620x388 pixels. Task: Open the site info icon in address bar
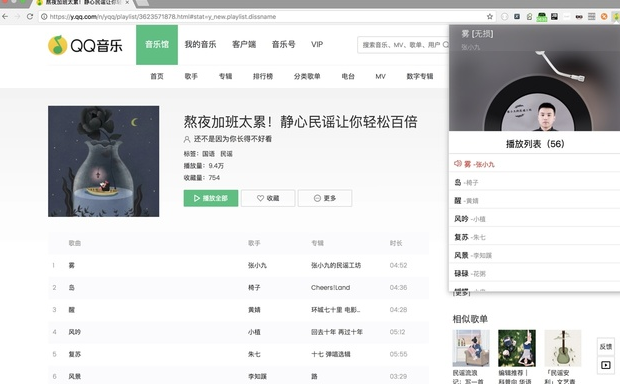(x=44, y=17)
